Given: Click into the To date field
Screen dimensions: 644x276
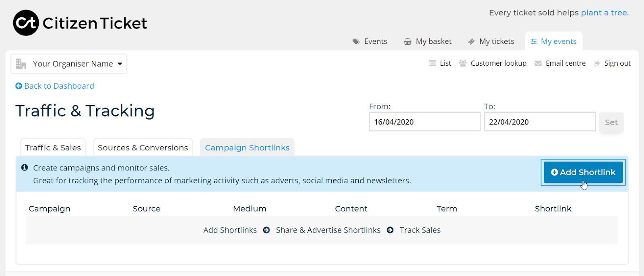Looking at the screenshot, I should pyautogui.click(x=539, y=122).
